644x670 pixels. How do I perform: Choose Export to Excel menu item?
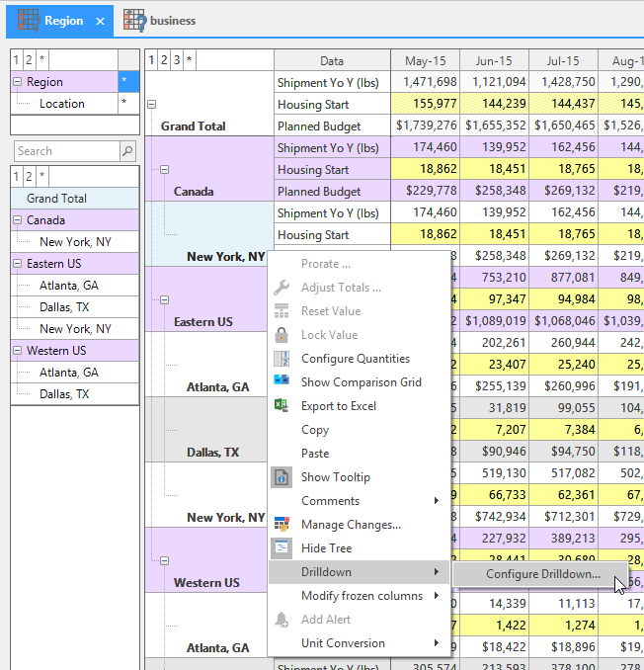tap(359, 406)
